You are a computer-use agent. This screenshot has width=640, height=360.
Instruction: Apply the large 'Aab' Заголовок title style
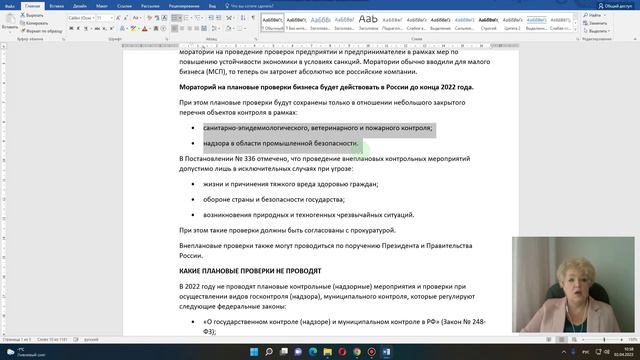(368, 23)
